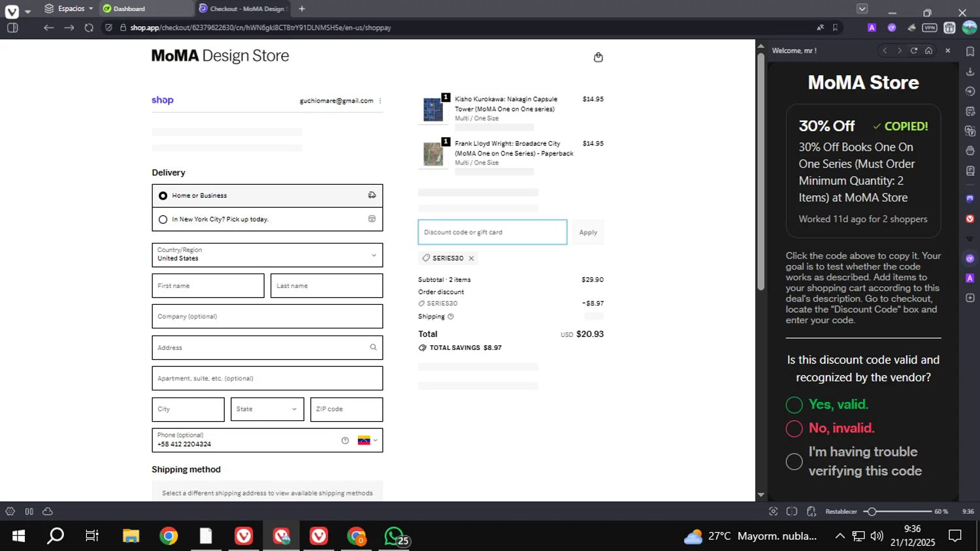The image size is (980, 551).
Task: Click the Address search field
Action: coord(267,347)
